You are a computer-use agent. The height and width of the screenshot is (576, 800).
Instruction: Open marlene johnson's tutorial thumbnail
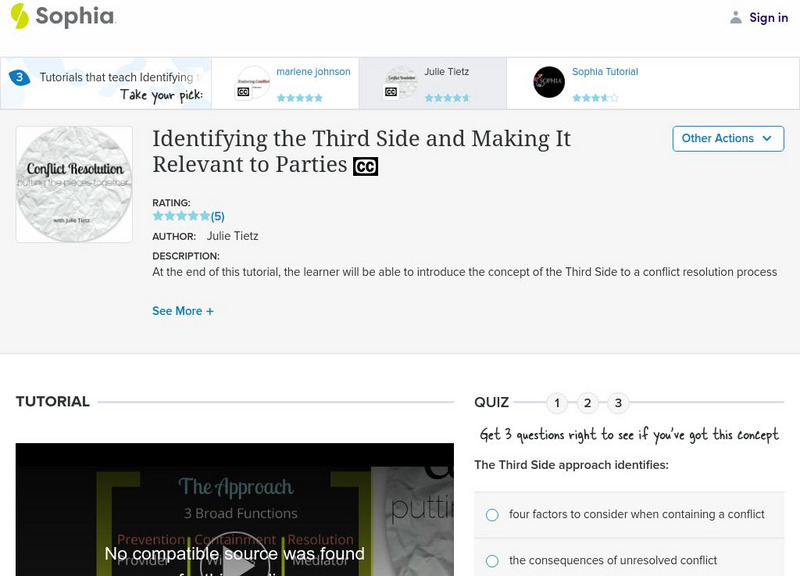click(253, 83)
